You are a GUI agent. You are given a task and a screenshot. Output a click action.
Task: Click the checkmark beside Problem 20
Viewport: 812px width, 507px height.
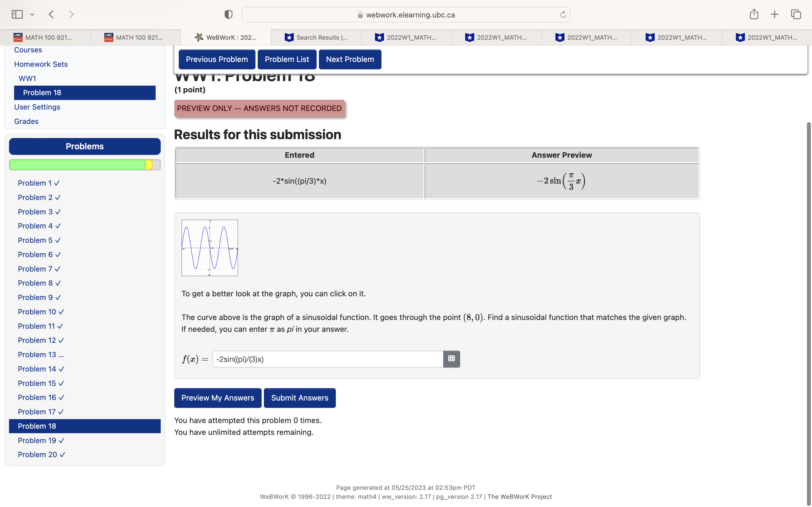tap(62, 455)
